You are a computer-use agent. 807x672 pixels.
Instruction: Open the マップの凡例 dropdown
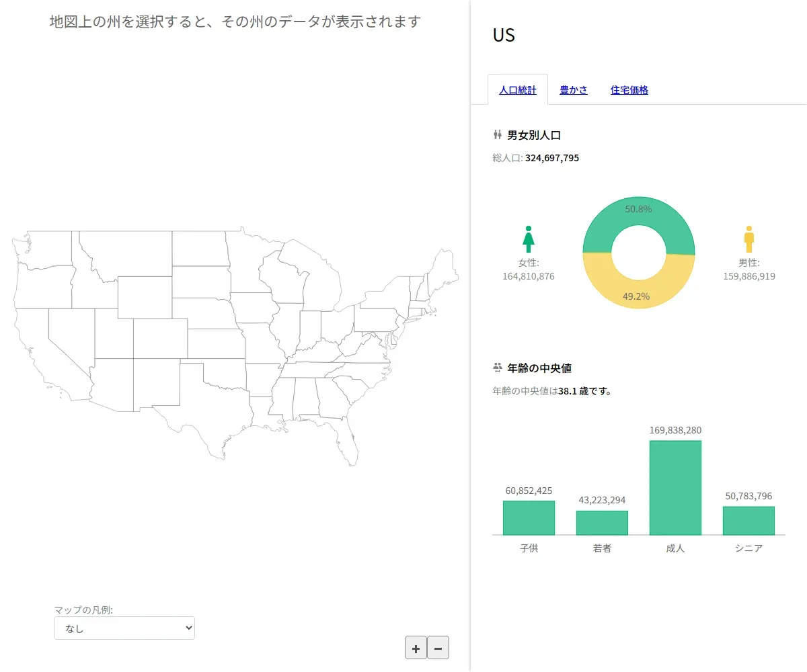pos(124,628)
